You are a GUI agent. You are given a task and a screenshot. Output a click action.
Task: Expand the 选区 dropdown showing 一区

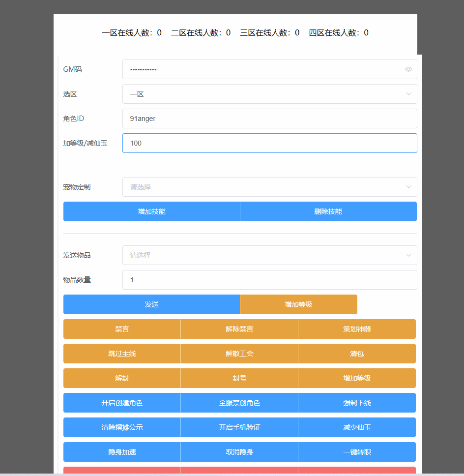269,94
